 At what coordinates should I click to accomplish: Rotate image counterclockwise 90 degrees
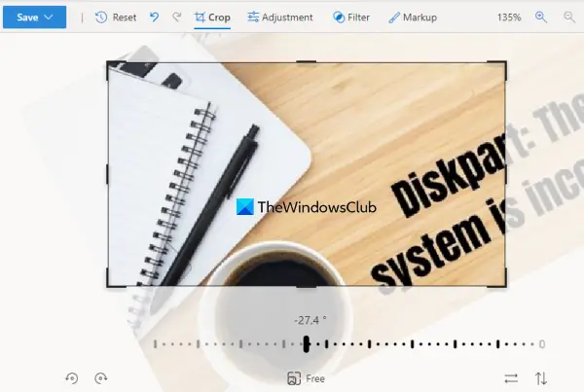(x=71, y=378)
